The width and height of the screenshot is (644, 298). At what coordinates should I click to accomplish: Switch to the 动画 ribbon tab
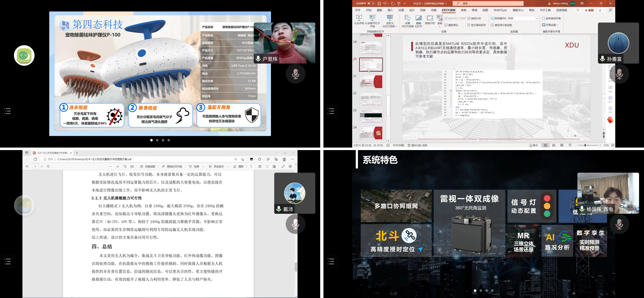tap(433, 10)
